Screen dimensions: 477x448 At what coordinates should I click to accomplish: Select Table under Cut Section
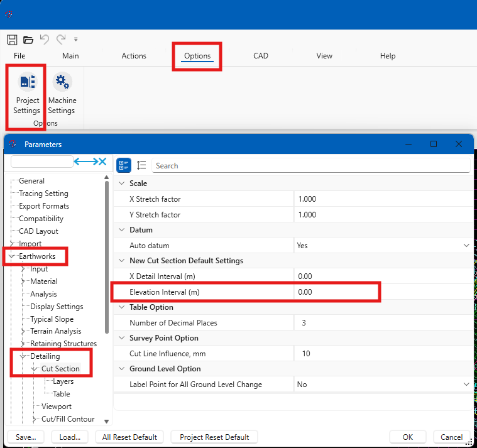click(x=62, y=394)
